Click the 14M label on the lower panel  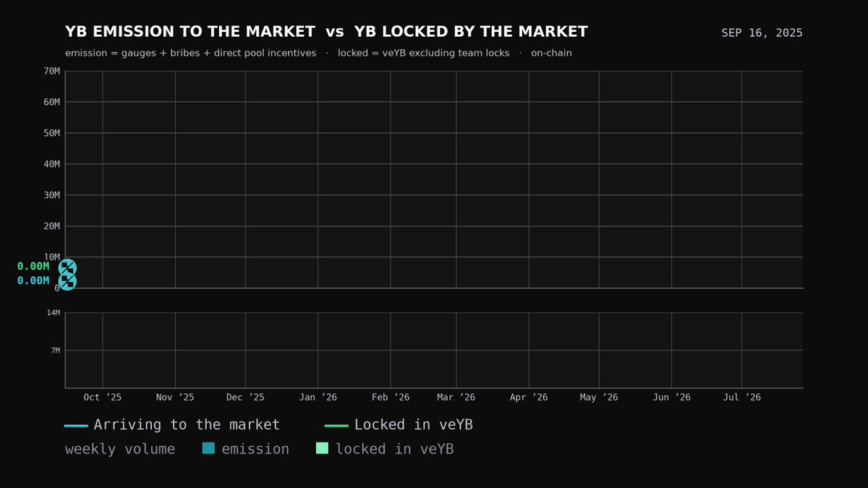pyautogui.click(x=53, y=312)
